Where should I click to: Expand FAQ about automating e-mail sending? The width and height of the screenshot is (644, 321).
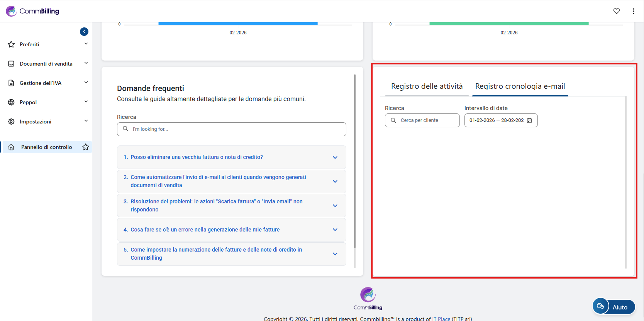pos(231,181)
